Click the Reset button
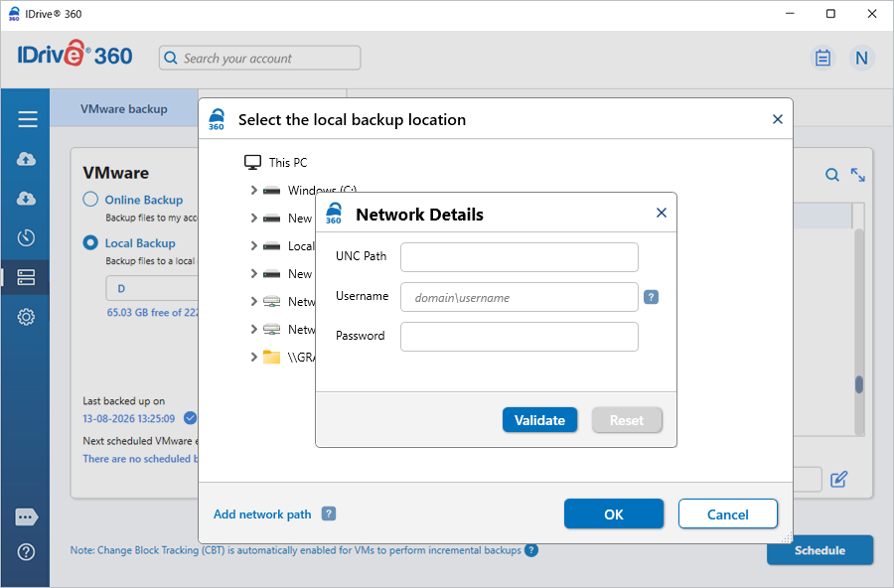 [x=627, y=420]
